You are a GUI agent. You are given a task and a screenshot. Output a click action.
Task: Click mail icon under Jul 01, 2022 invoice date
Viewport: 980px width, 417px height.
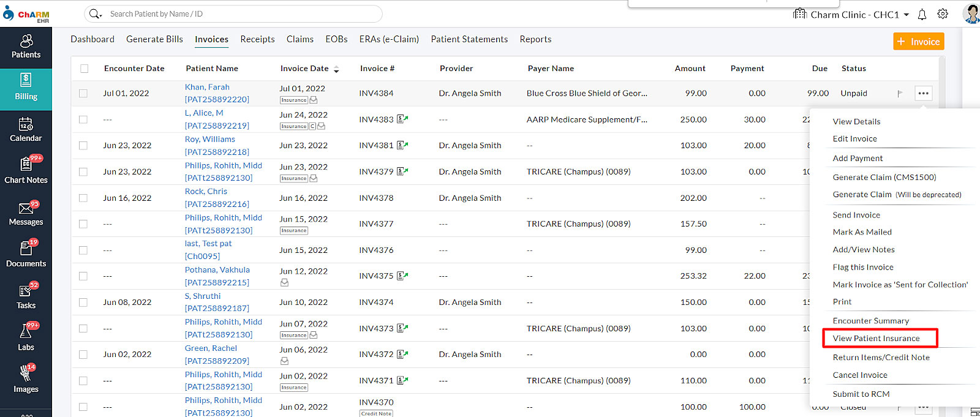(314, 100)
